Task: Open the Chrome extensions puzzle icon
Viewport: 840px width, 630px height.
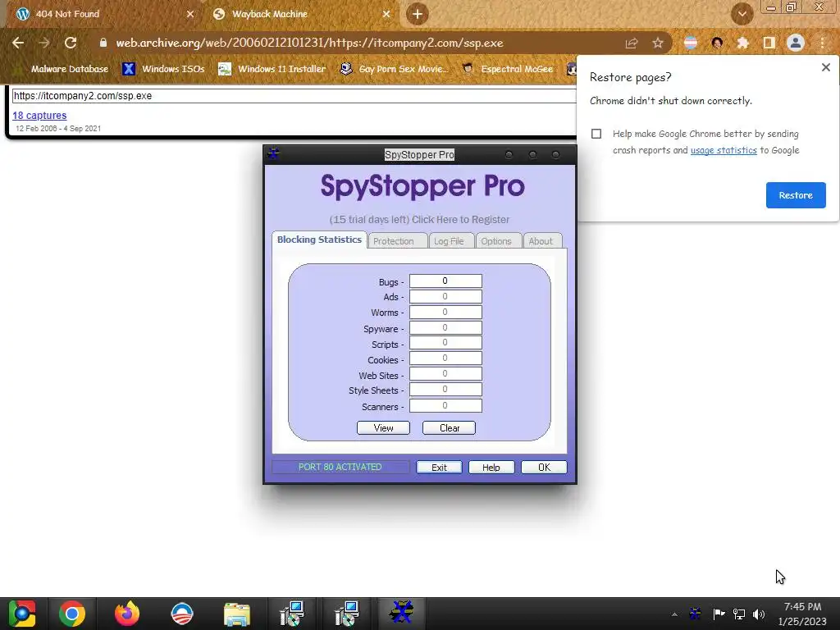Action: click(x=742, y=43)
